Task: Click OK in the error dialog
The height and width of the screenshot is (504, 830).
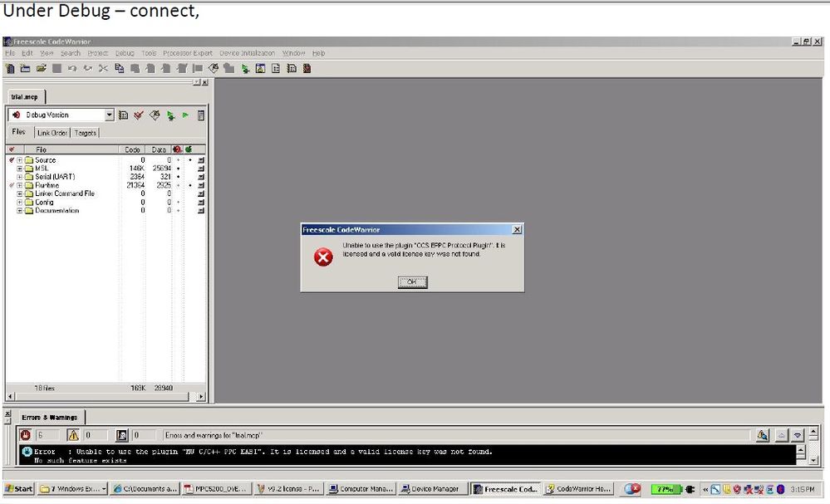Action: pyautogui.click(x=412, y=281)
